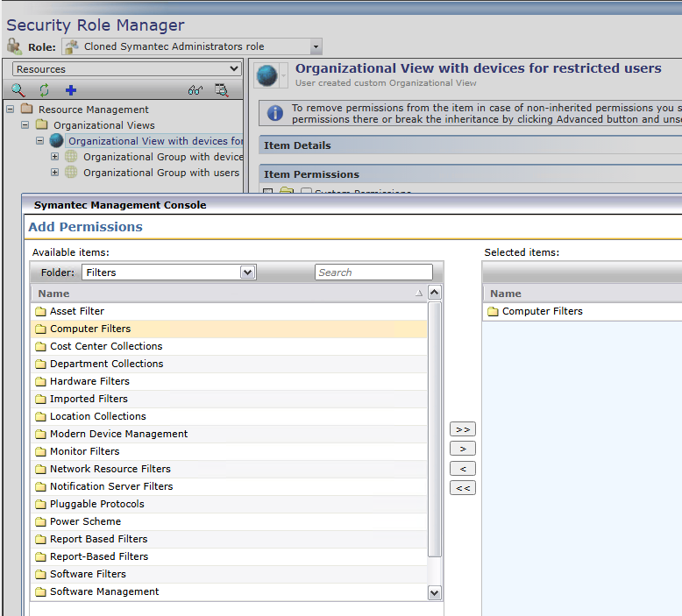Select Report-Based Filters folder
This screenshot has width=682, height=616.
229,556
